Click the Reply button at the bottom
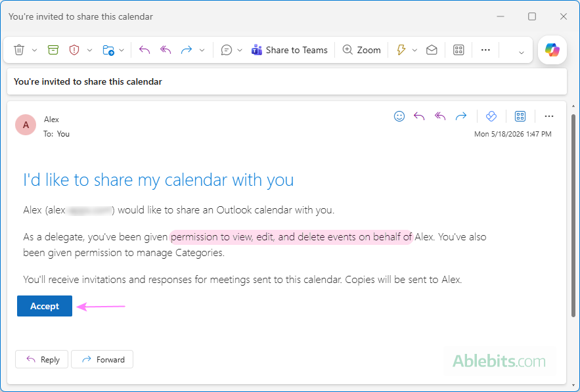 click(41, 359)
